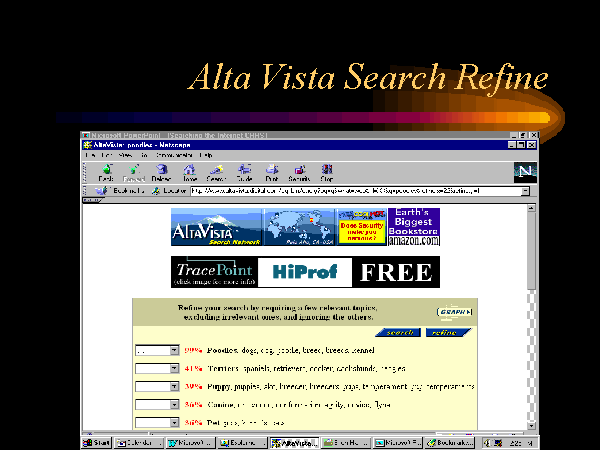The image size is (600, 450).
Task: Open the File menu
Action: [90, 155]
